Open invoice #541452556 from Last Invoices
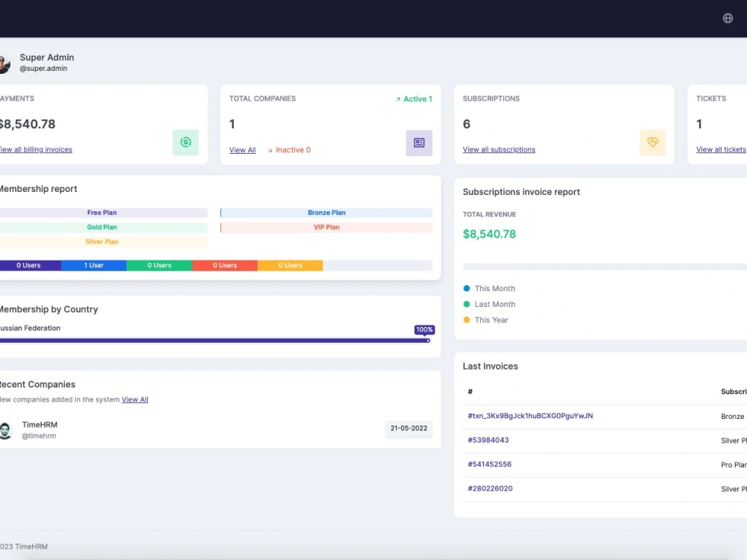Image resolution: width=747 pixels, height=560 pixels. point(490,464)
